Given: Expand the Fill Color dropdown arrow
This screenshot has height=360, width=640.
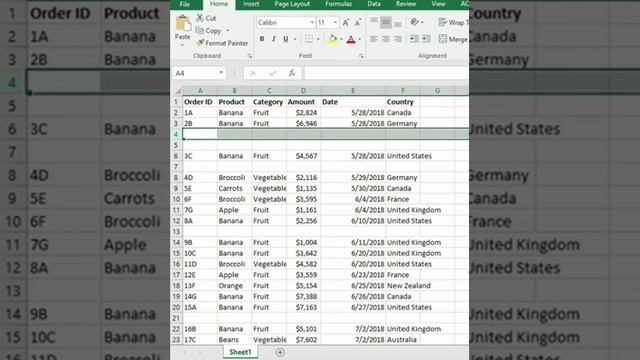Looking at the screenshot, I should coord(341,39).
